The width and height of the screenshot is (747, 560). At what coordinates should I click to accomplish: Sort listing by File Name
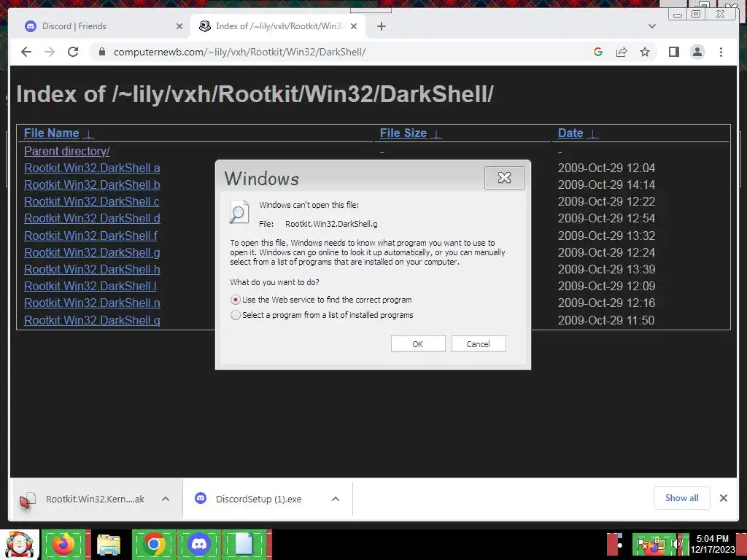coord(52,133)
